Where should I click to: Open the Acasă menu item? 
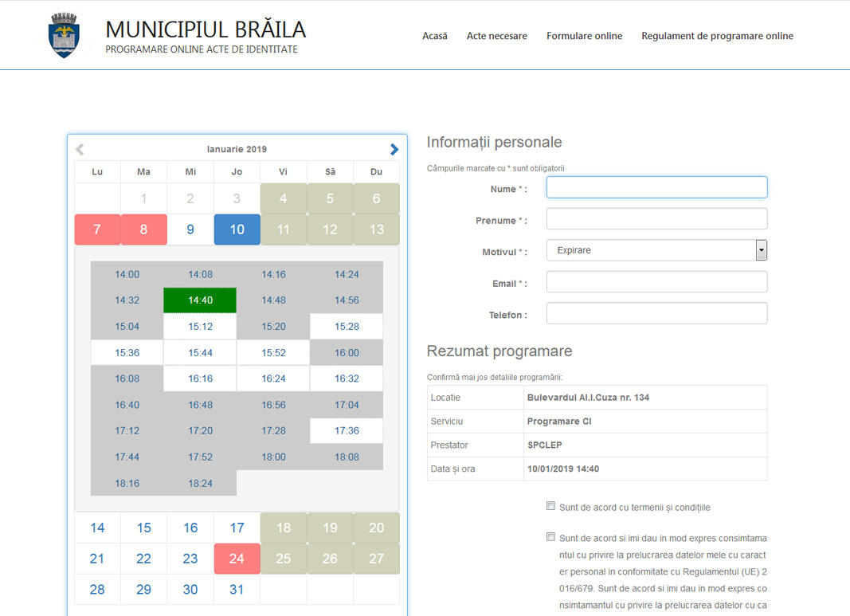point(434,36)
